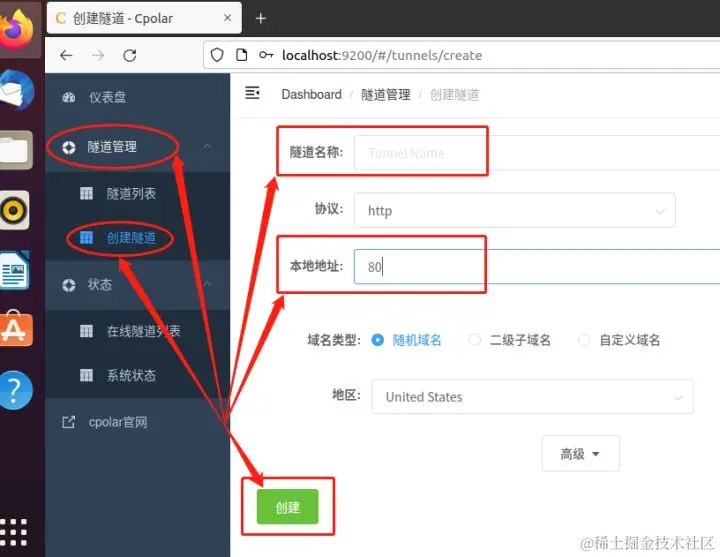Reload the current page
The width and height of the screenshot is (720, 557).
130,56
